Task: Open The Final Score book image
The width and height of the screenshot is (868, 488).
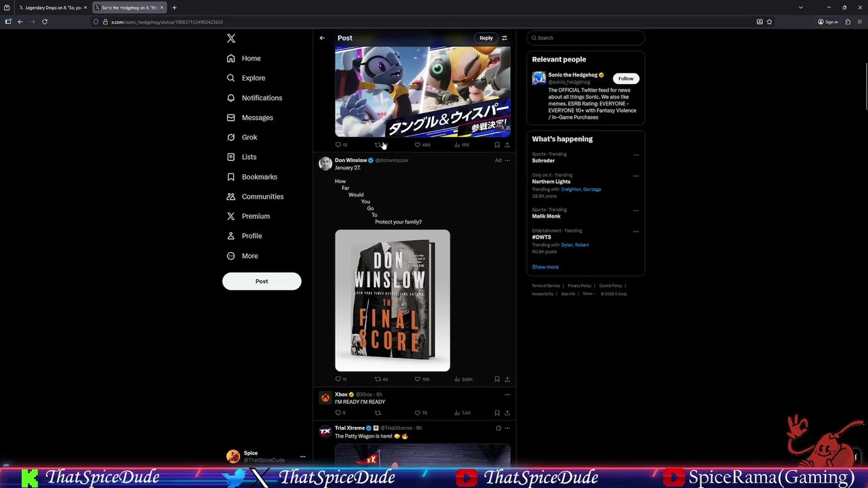Action: (392, 300)
